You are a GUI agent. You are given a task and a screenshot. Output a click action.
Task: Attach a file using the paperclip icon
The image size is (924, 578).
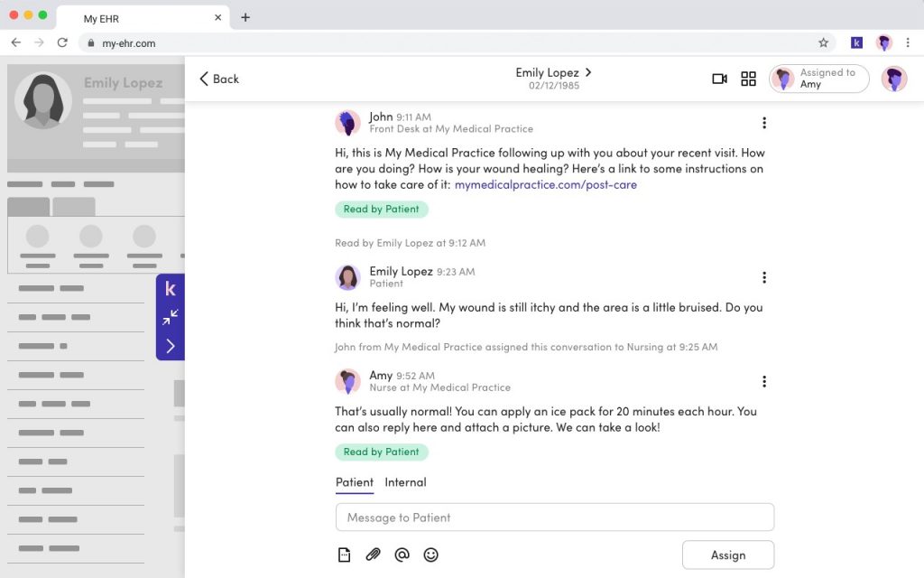(373, 555)
